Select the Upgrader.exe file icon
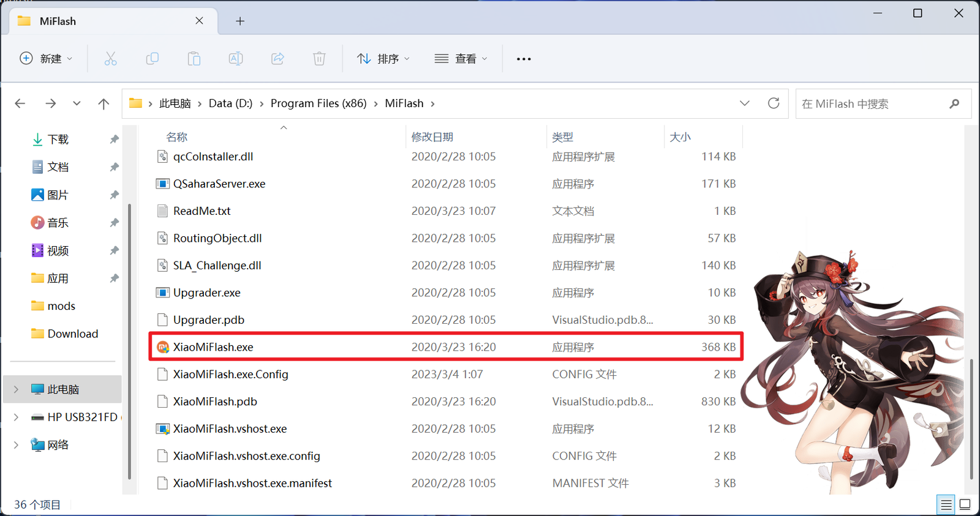 pyautogui.click(x=162, y=293)
